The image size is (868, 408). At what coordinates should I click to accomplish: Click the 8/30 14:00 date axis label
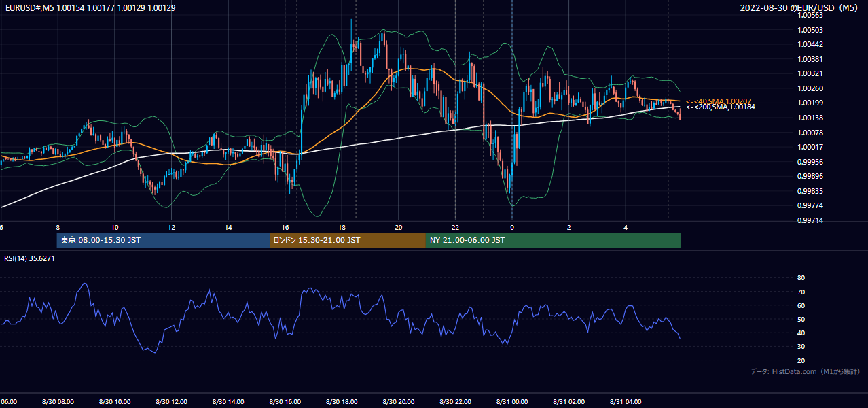coord(228,402)
